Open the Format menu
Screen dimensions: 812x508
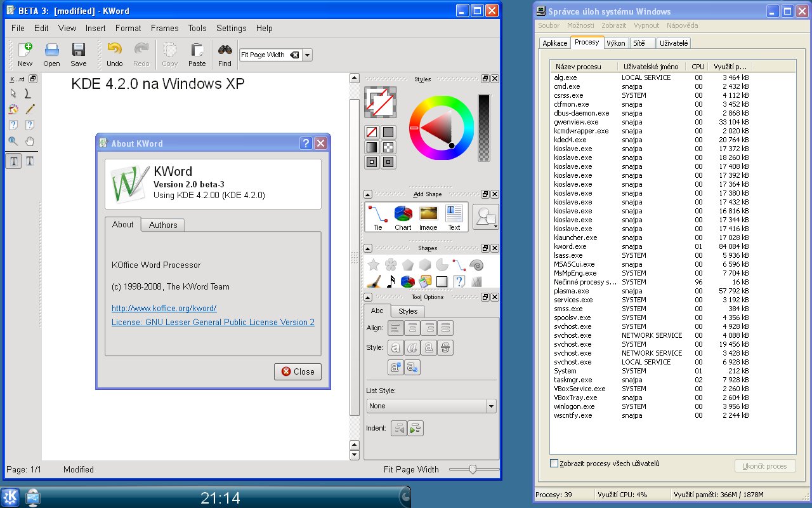click(128, 28)
